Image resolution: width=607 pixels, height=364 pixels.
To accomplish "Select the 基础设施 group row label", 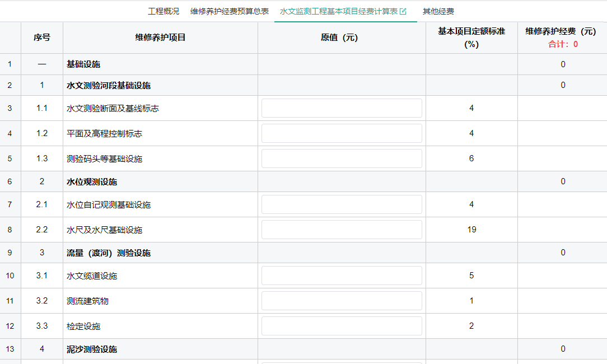I will pos(83,64).
